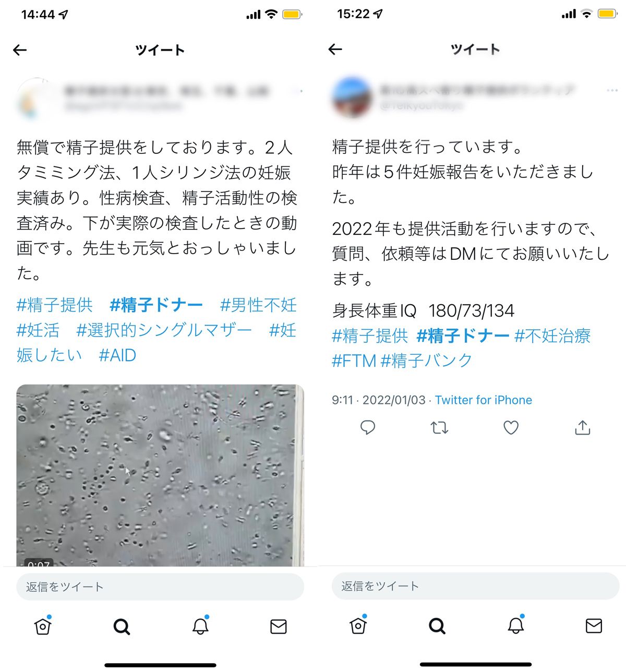Open the notifications bell in left bottom bar
The width and height of the screenshot is (626, 672).
tap(201, 625)
